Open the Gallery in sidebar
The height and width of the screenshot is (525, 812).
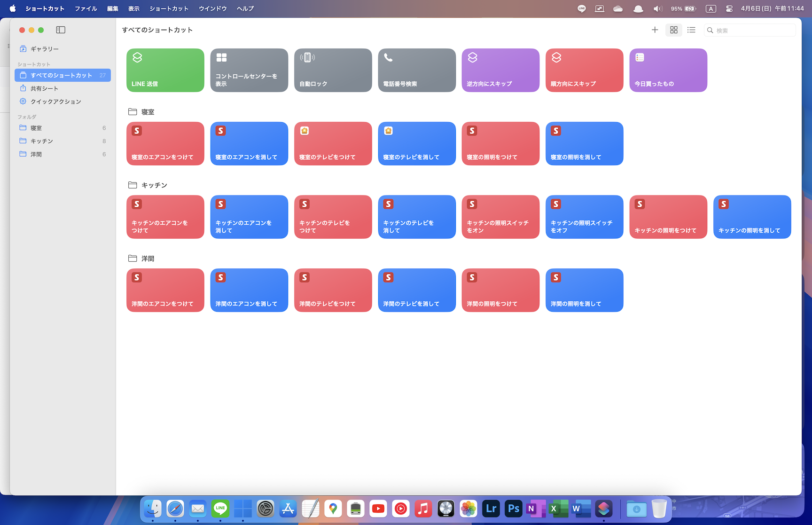[x=45, y=49]
